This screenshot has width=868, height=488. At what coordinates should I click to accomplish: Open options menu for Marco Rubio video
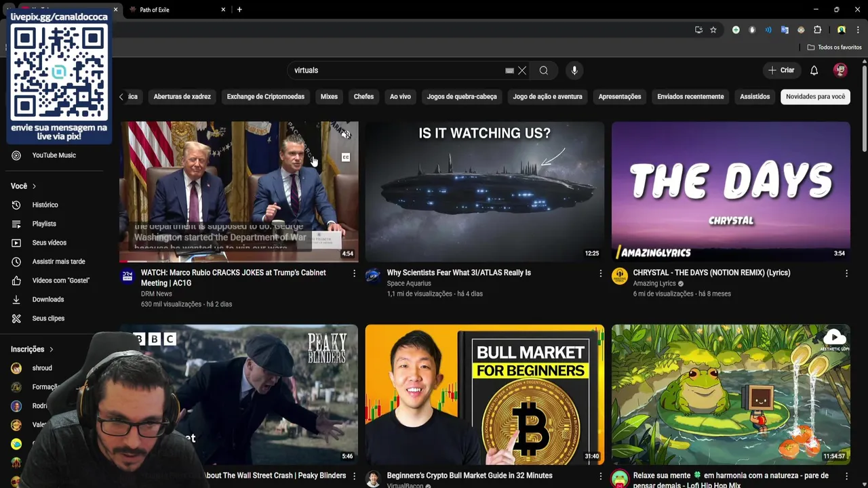coord(354,273)
